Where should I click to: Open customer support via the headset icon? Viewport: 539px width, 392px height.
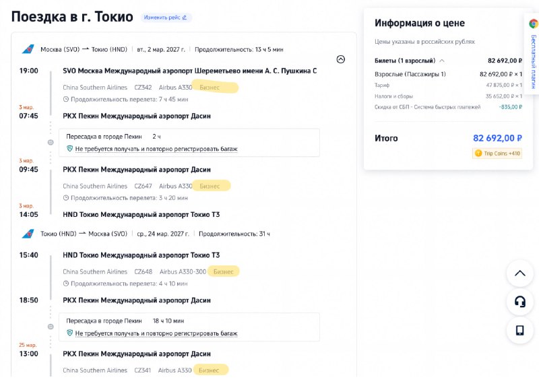pos(519,302)
